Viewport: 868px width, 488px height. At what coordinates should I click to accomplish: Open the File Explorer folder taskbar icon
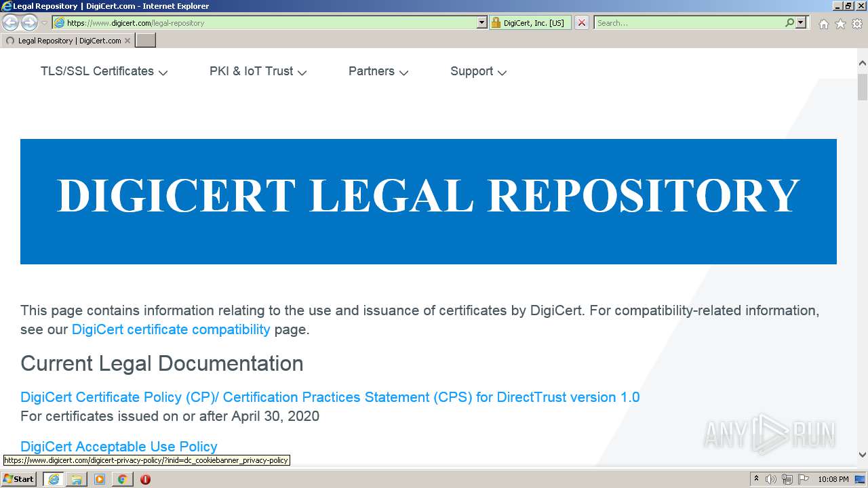[77, 479]
